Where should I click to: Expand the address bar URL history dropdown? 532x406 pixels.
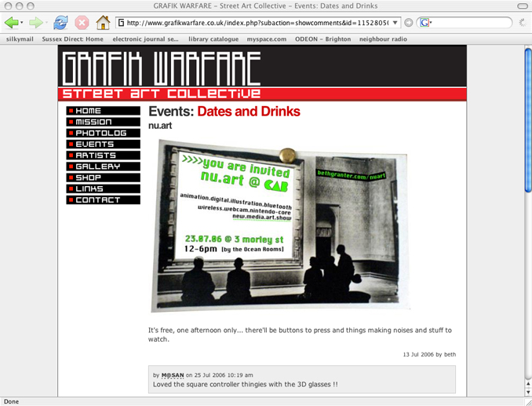(395, 23)
